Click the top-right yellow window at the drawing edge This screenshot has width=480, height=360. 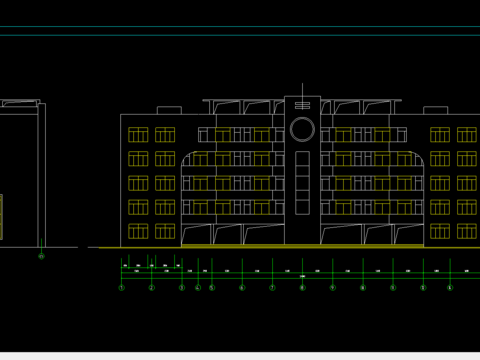click(467, 135)
